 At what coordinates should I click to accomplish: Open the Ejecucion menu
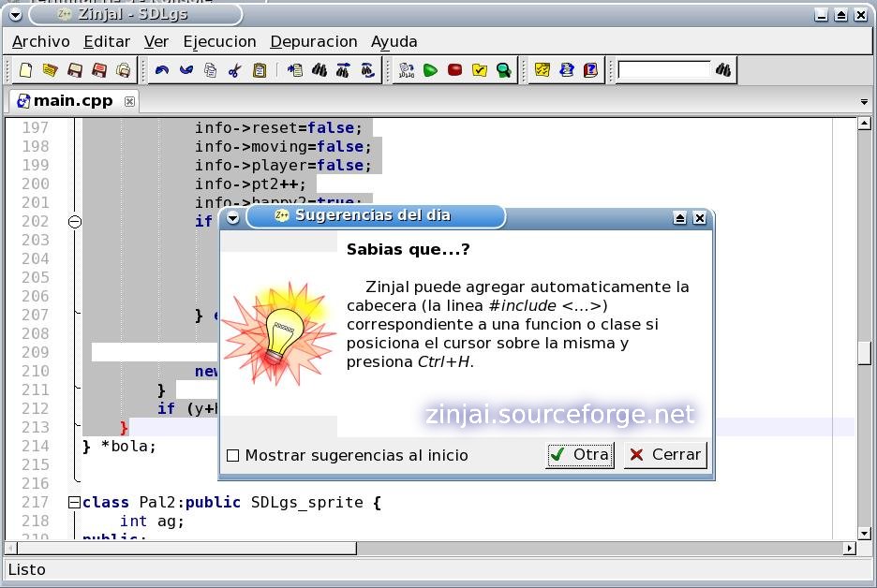coord(219,42)
